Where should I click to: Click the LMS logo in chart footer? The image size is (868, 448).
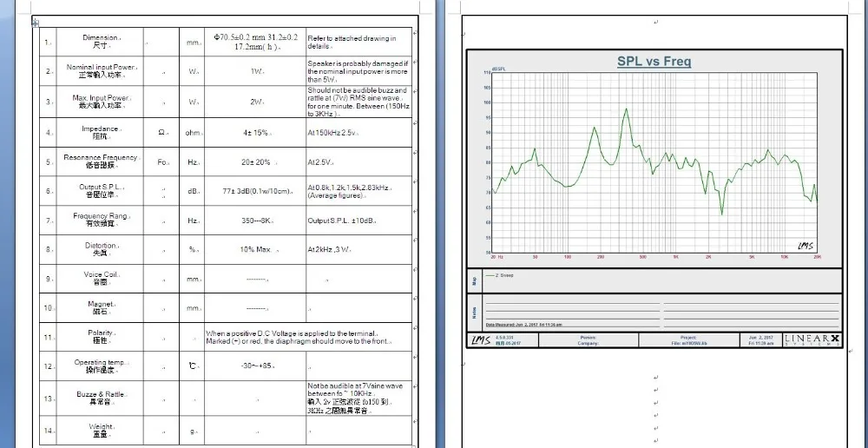tap(481, 340)
